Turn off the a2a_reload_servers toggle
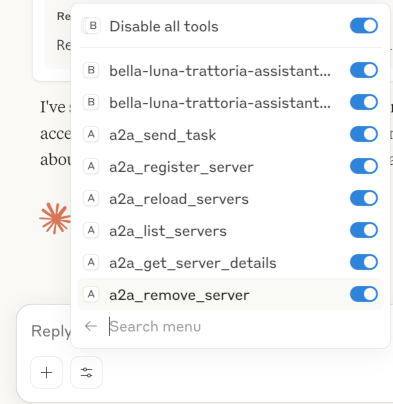 click(x=364, y=198)
